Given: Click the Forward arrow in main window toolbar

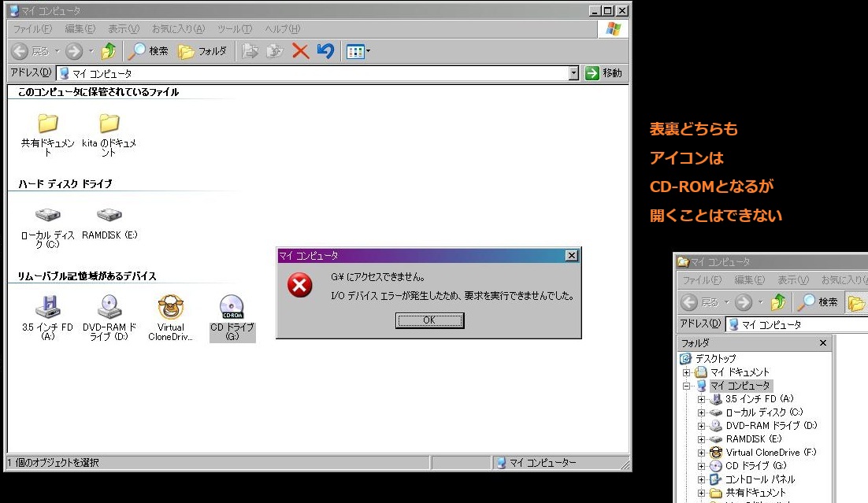Looking at the screenshot, I should tap(73, 51).
